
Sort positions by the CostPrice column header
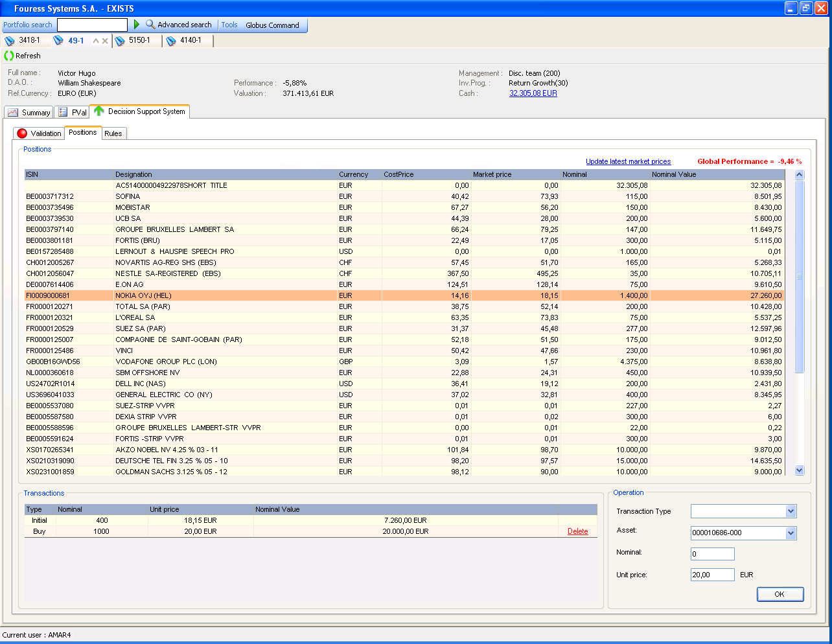tap(426, 174)
